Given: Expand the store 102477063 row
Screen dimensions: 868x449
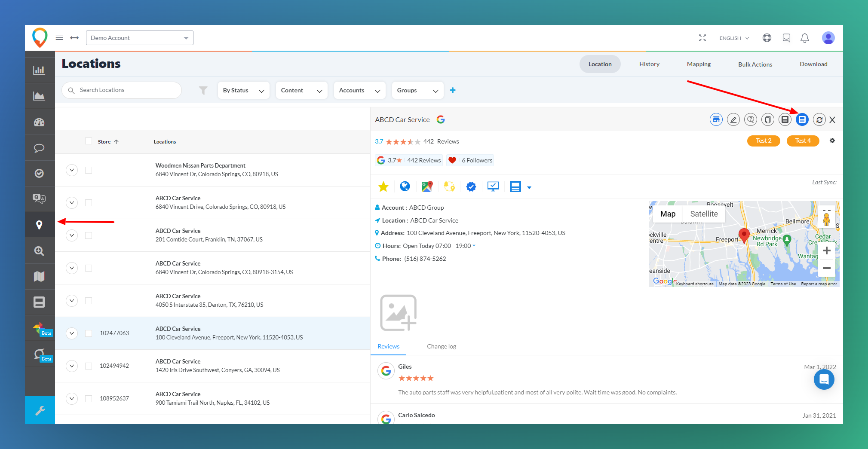Looking at the screenshot, I should [72, 333].
